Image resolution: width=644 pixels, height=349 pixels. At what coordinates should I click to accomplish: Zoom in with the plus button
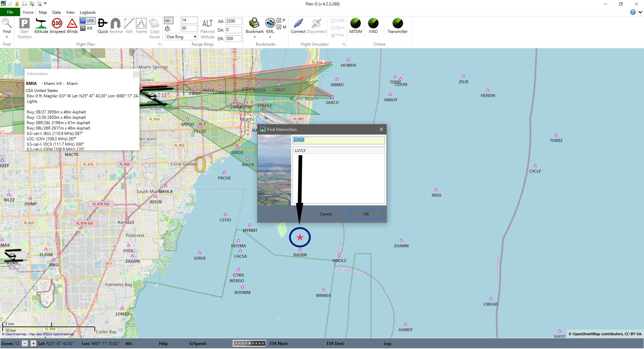click(x=33, y=343)
